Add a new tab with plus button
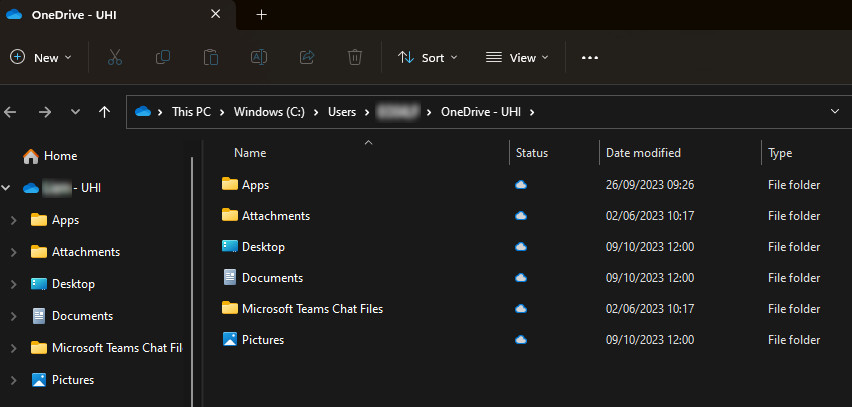 click(262, 15)
